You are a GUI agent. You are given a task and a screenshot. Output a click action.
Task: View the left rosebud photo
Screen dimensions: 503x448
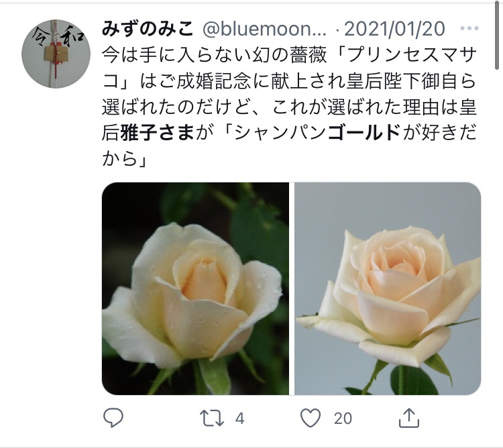(195, 288)
